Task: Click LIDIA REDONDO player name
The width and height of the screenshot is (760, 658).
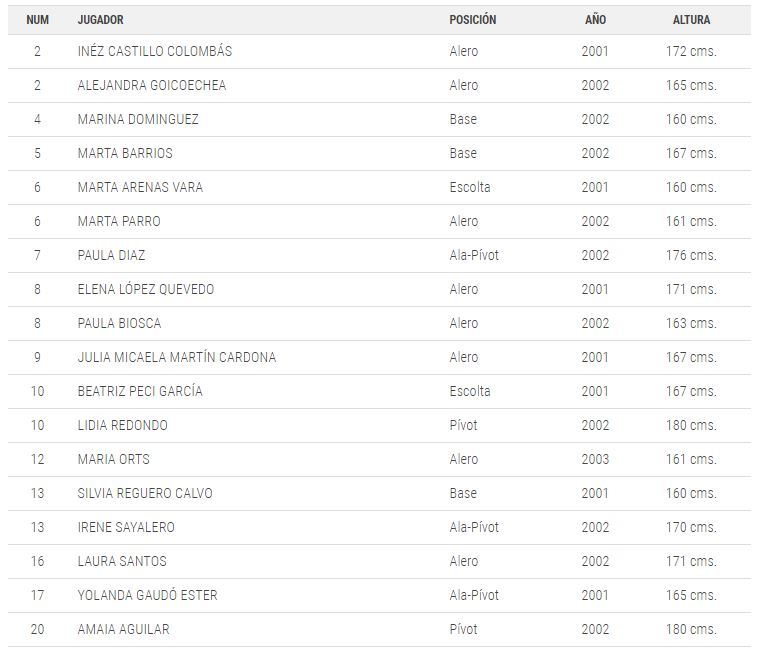Action: (123, 425)
